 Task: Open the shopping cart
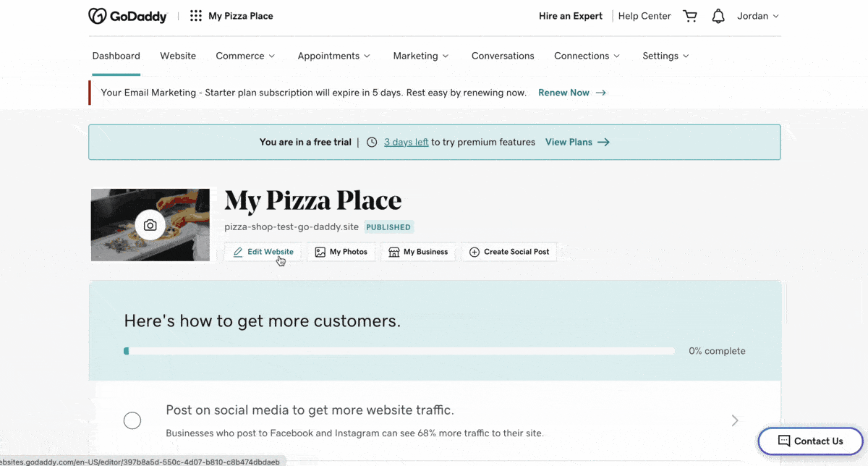pos(690,16)
